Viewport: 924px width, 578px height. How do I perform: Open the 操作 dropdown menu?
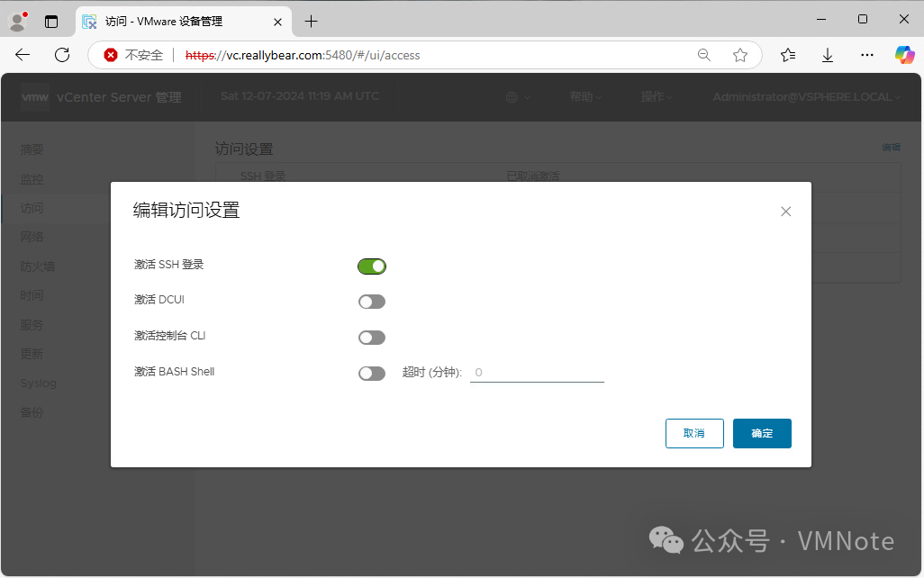(x=657, y=96)
